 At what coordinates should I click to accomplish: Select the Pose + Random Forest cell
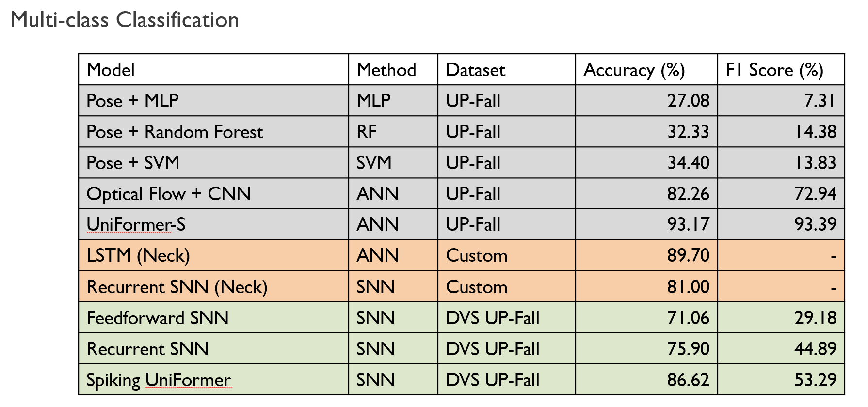tap(213, 132)
